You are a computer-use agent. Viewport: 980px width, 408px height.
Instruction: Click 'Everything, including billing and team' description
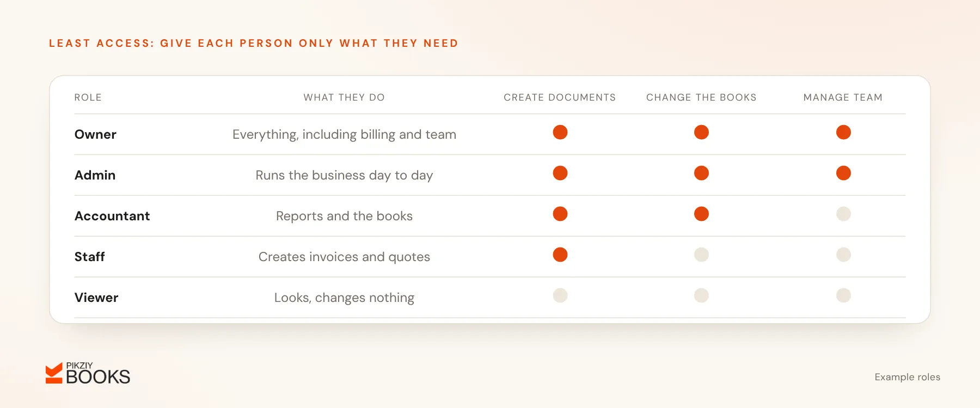[344, 134]
